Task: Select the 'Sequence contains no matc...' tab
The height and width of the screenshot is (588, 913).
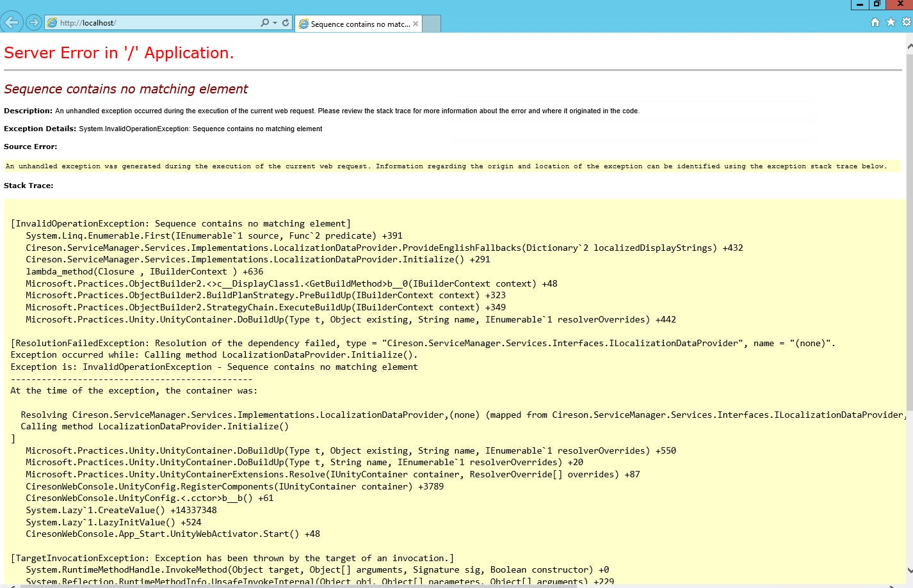Action: pyautogui.click(x=359, y=24)
